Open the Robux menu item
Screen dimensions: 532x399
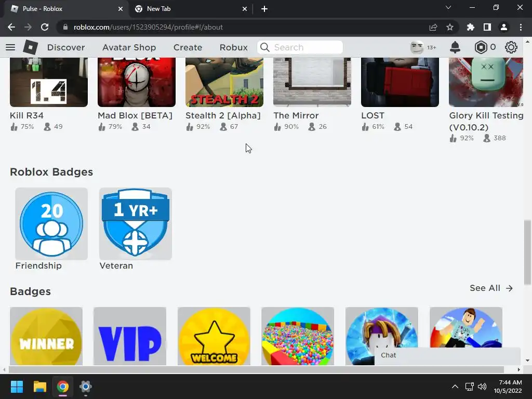233,47
